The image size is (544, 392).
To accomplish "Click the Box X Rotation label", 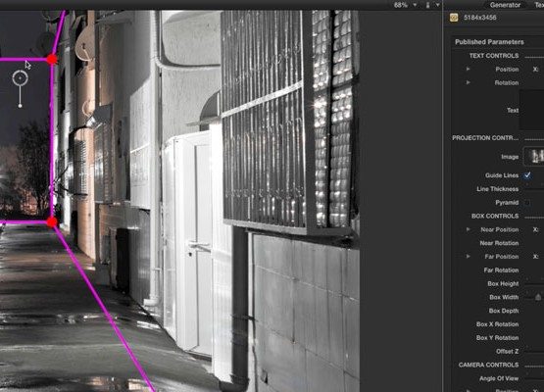I will [498, 324].
